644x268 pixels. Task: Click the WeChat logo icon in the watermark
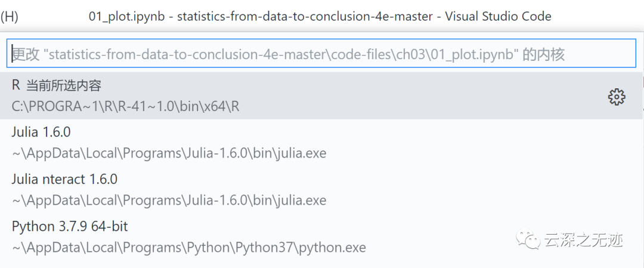click(530, 241)
